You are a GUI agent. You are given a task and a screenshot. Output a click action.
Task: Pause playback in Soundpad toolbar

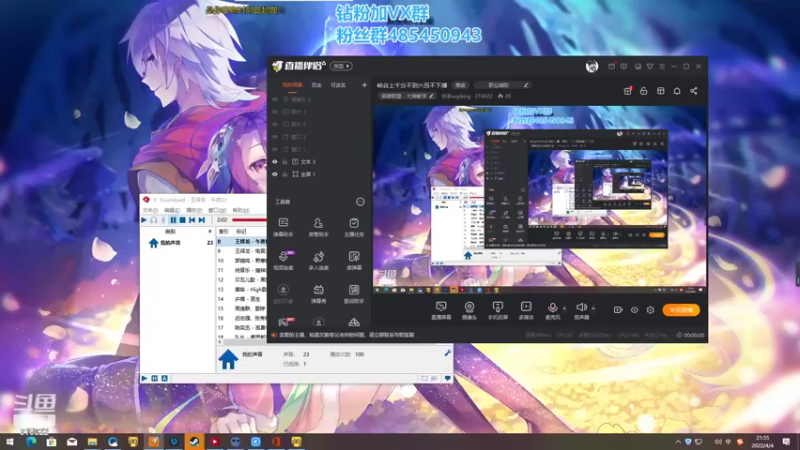(173, 220)
